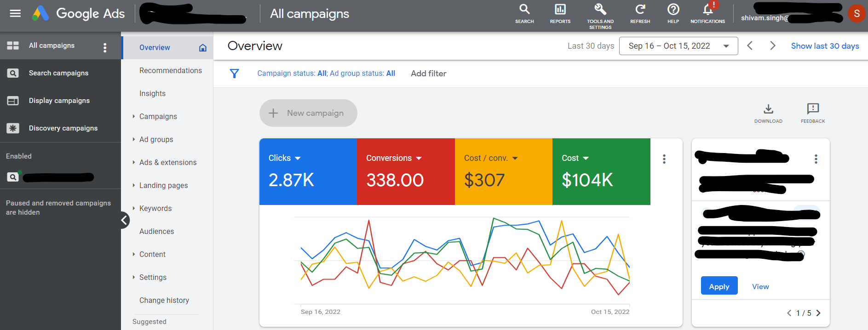This screenshot has height=330, width=868.
Task: Show Search campaigns only
Action: click(58, 73)
